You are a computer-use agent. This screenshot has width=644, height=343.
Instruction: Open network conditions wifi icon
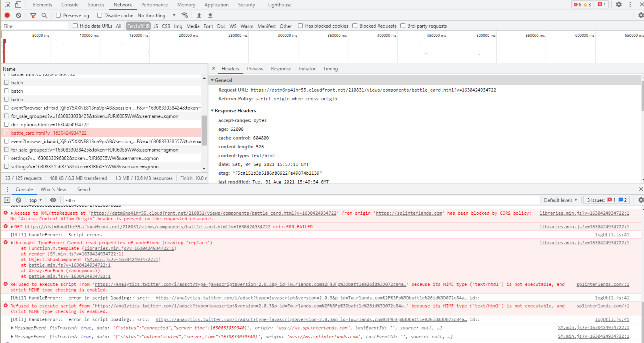[x=184, y=15]
